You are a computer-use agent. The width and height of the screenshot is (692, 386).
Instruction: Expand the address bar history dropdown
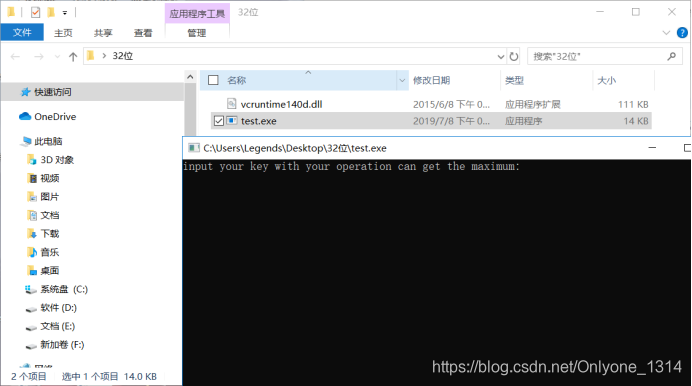point(500,56)
